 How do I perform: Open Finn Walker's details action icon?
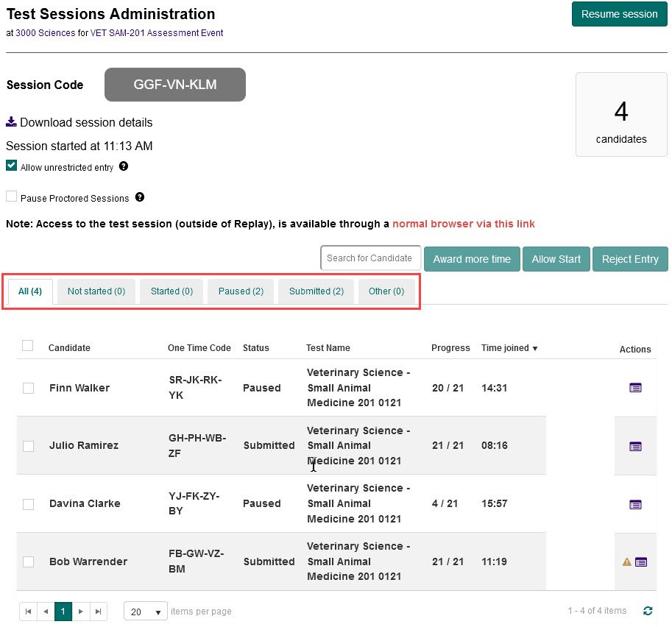coord(635,388)
